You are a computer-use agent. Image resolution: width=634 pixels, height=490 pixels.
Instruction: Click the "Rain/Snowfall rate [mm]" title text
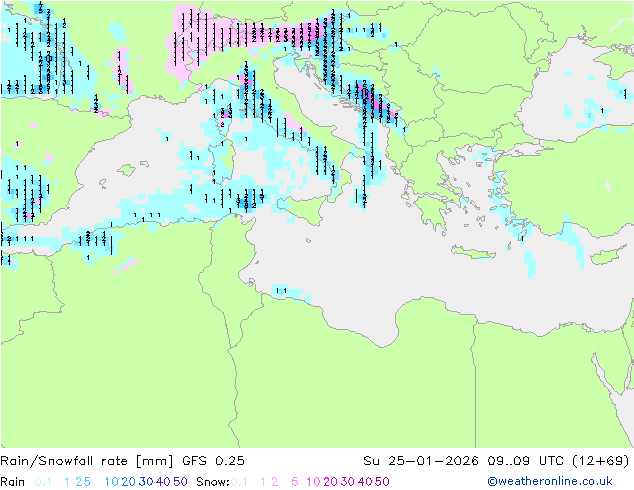point(87,461)
